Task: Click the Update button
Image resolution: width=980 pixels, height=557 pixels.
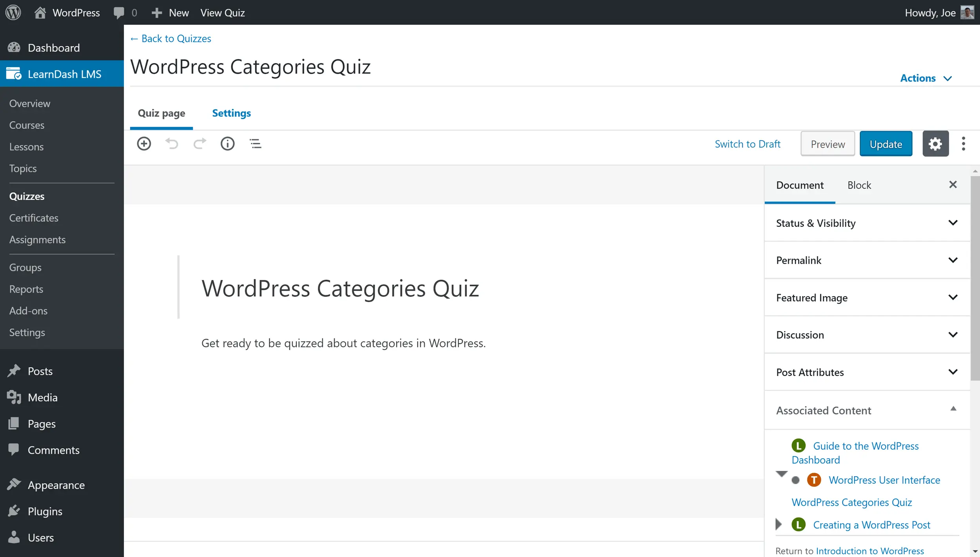Action: (x=886, y=144)
